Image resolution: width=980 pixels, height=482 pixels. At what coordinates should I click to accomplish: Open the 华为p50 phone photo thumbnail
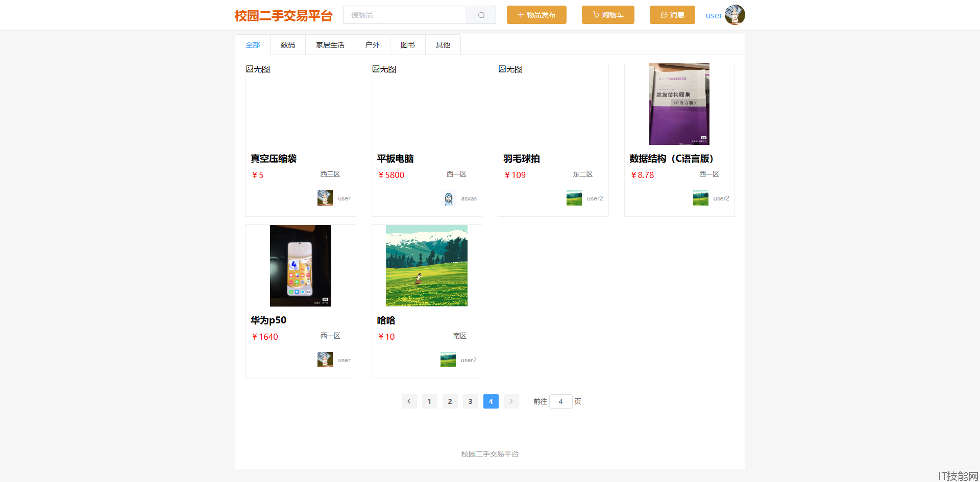coord(301,266)
